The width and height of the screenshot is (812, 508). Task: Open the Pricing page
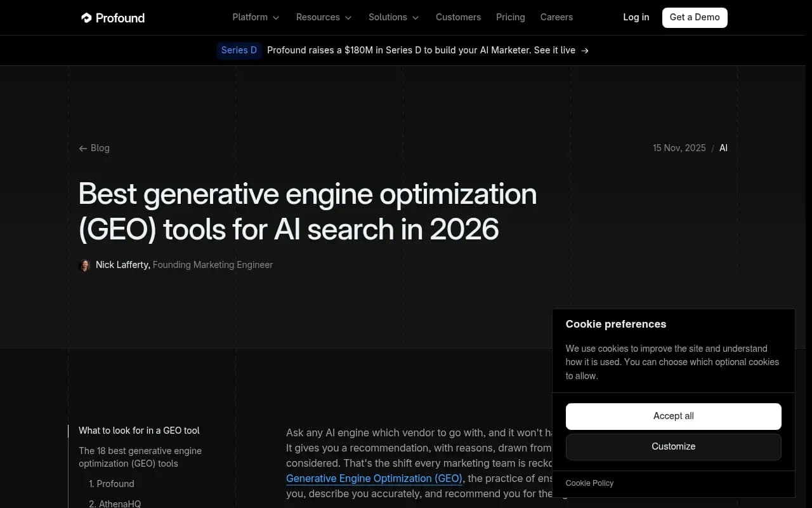511,17
